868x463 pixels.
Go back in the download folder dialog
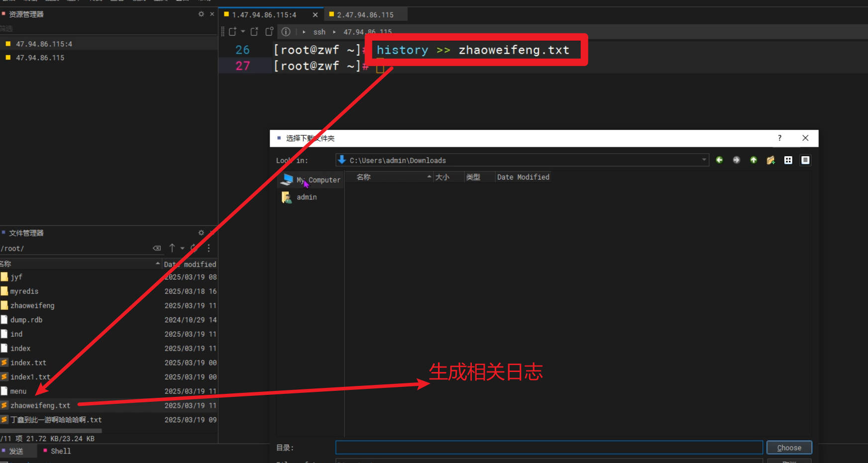[x=719, y=160]
